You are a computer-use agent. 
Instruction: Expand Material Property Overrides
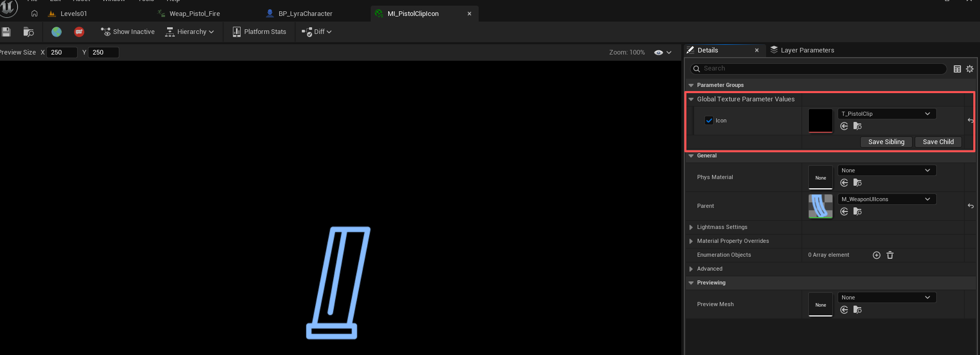pos(691,241)
